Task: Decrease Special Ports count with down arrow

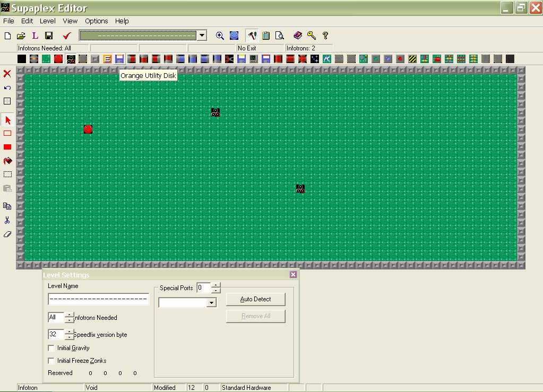Action: pos(216,290)
